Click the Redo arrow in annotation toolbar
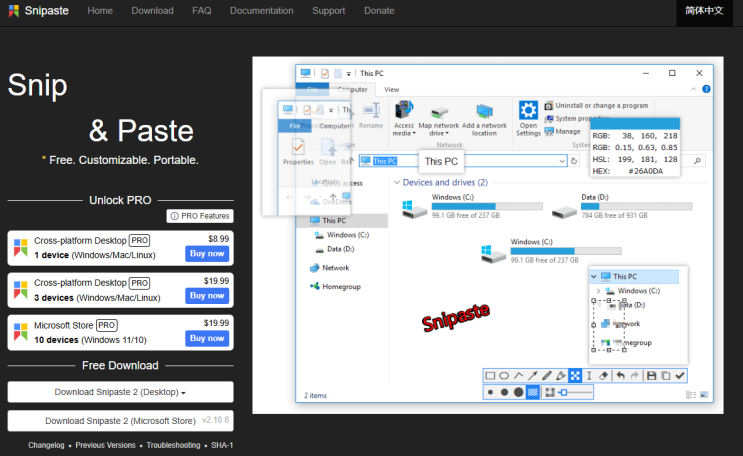This screenshot has width=743, height=456. point(634,376)
